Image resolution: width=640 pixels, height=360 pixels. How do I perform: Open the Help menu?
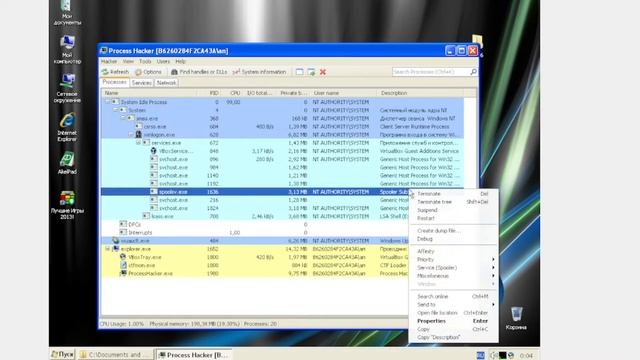pos(180,61)
